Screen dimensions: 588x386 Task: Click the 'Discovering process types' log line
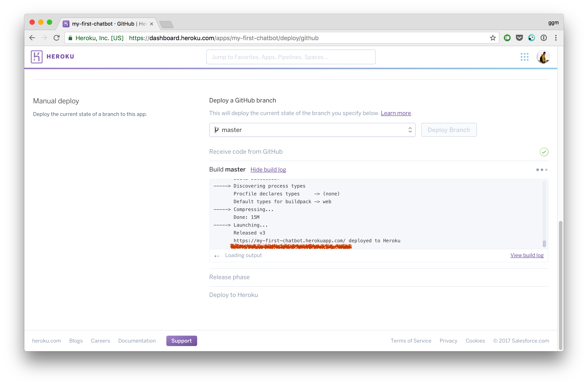tap(269, 186)
